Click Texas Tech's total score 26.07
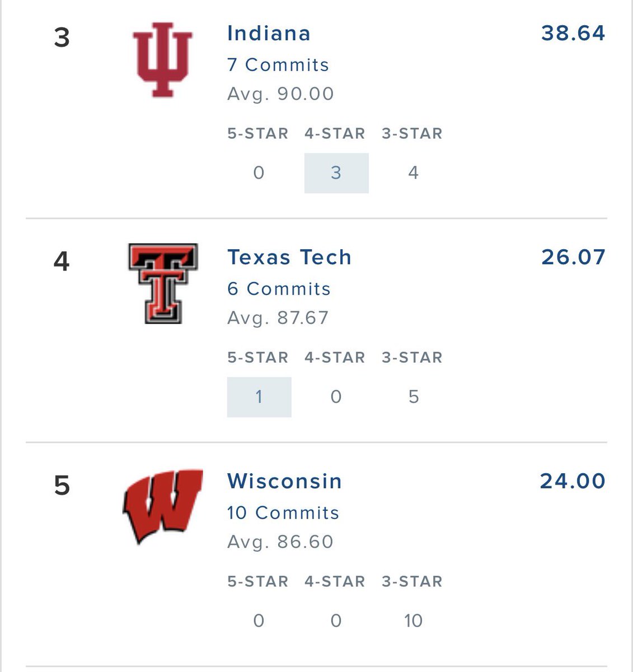Image resolution: width=633 pixels, height=672 pixels. coord(573,256)
